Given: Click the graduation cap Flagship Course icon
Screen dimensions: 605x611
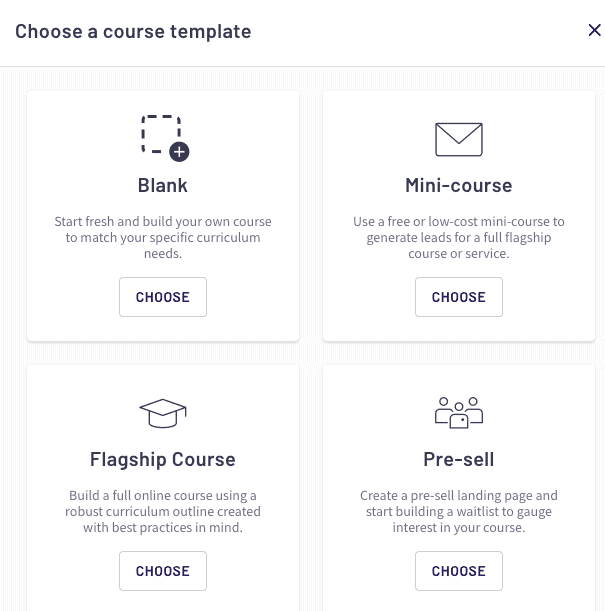Looking at the screenshot, I should 163,413.
